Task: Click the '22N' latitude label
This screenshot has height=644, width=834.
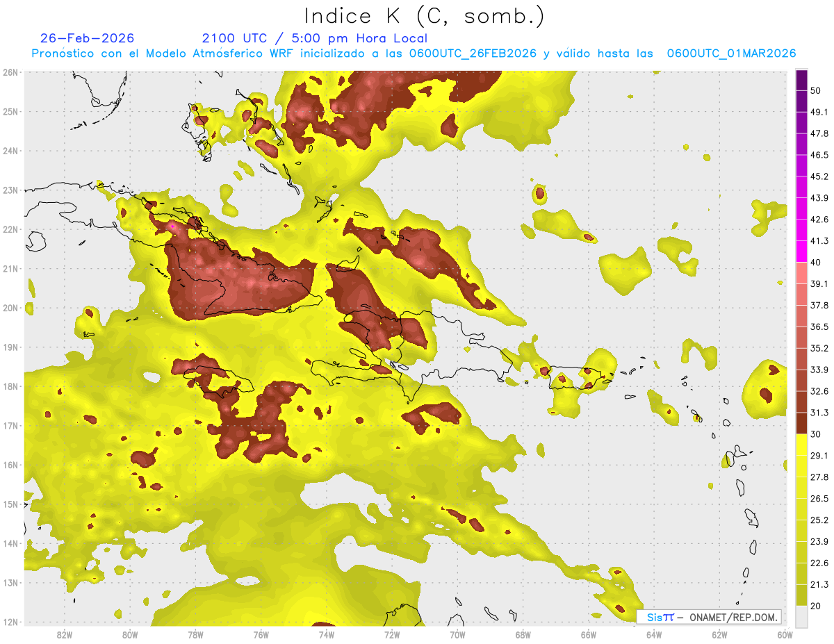Action: coord(10,229)
